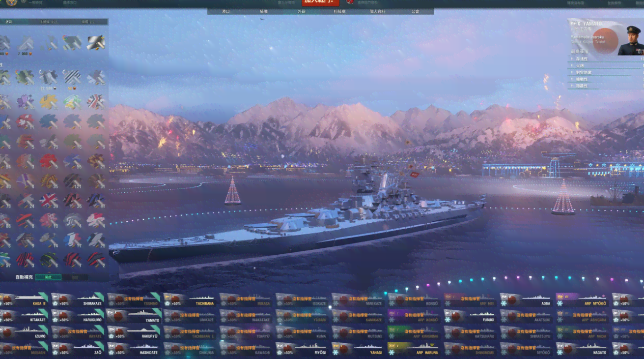644x359 pixels.
Task: Expand the 火炮 stats row
Action: (x=606, y=65)
